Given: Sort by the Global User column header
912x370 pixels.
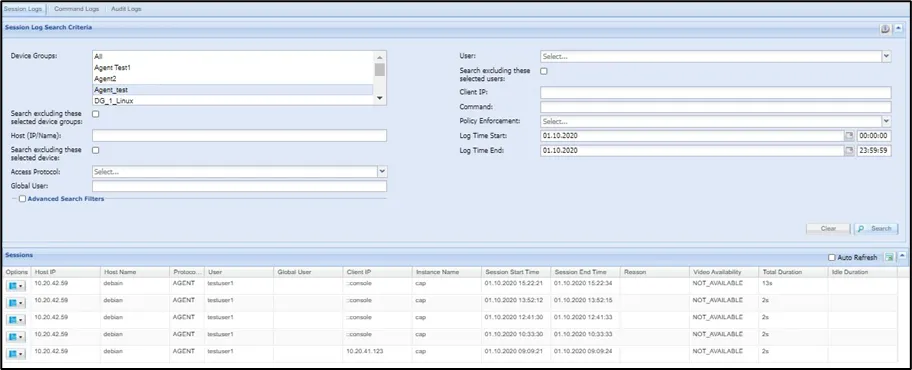Looking at the screenshot, I should 308,272.
